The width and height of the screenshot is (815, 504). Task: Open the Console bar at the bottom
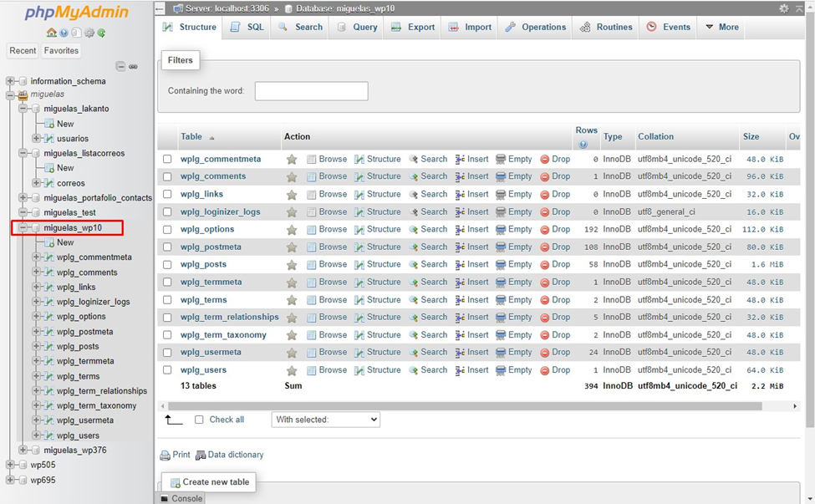point(181,498)
